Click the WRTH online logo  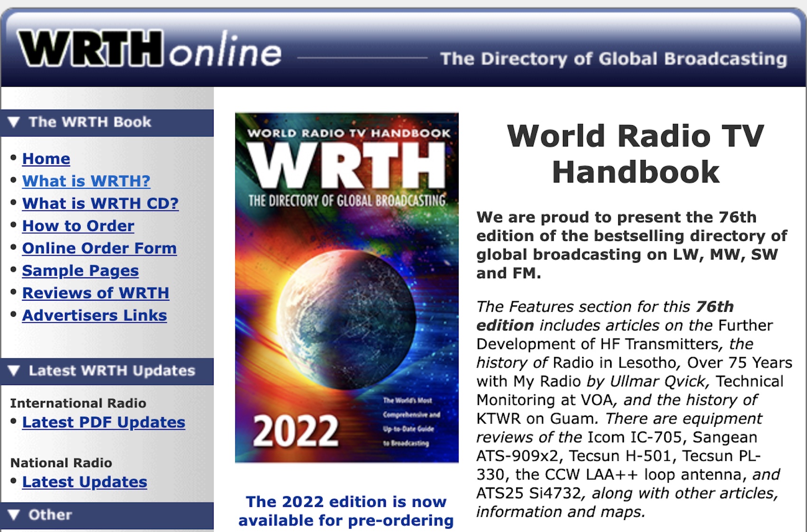tap(147, 50)
